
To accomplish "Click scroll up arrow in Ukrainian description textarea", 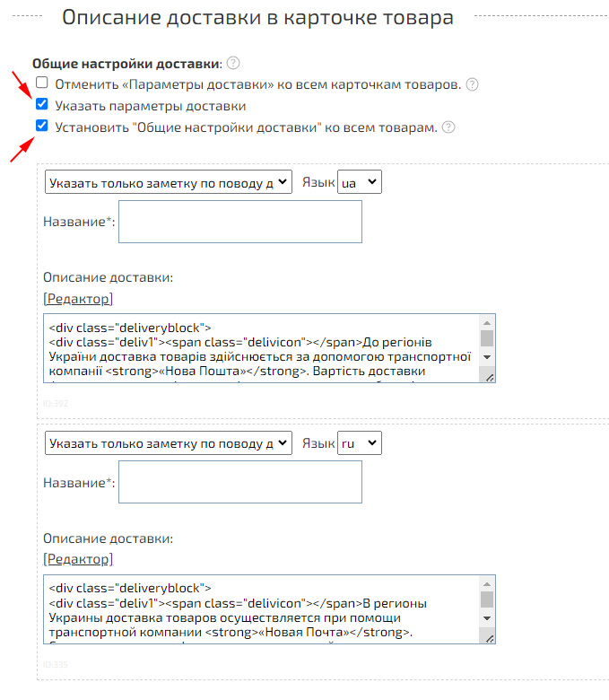I will pos(487,322).
